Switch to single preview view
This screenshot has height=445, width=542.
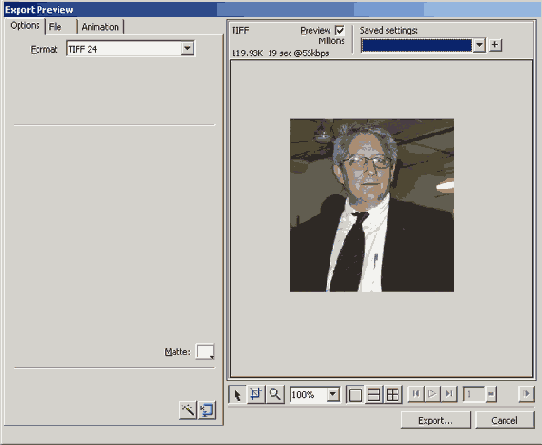point(355,394)
